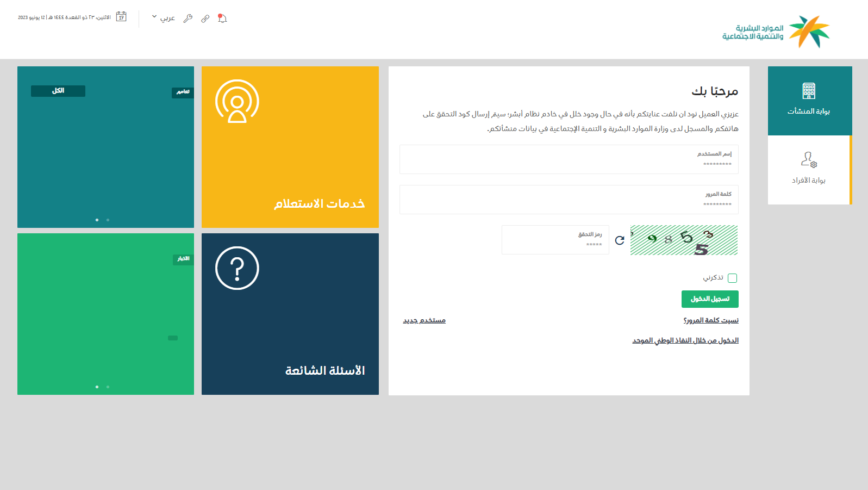Click the الكل button on teal card
Viewport: 868px width, 490px height.
point(58,91)
